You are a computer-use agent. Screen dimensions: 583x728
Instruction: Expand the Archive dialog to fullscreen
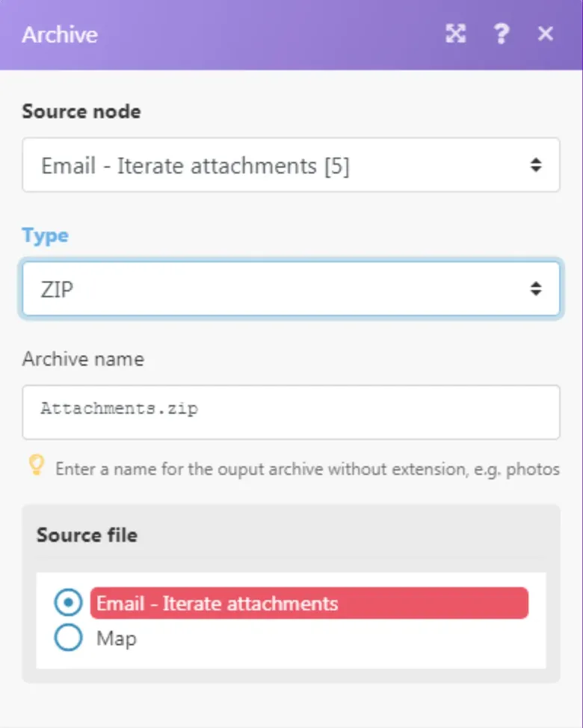(x=455, y=34)
